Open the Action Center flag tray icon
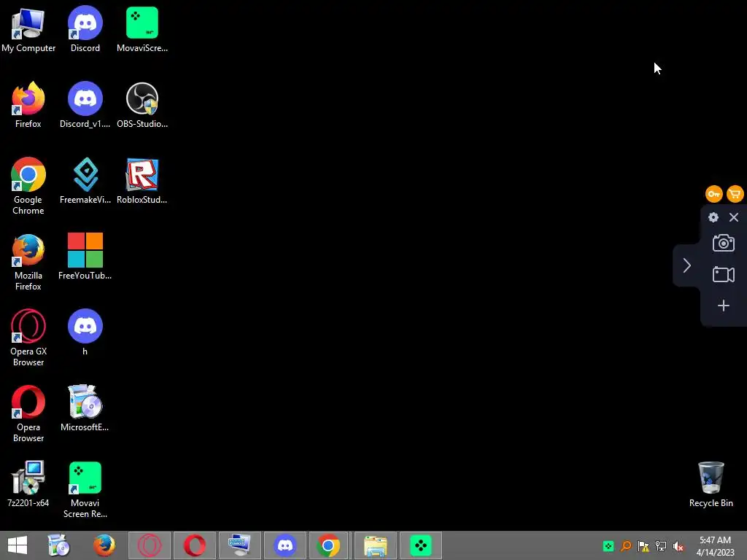The height and width of the screenshot is (560, 747). [x=643, y=546]
